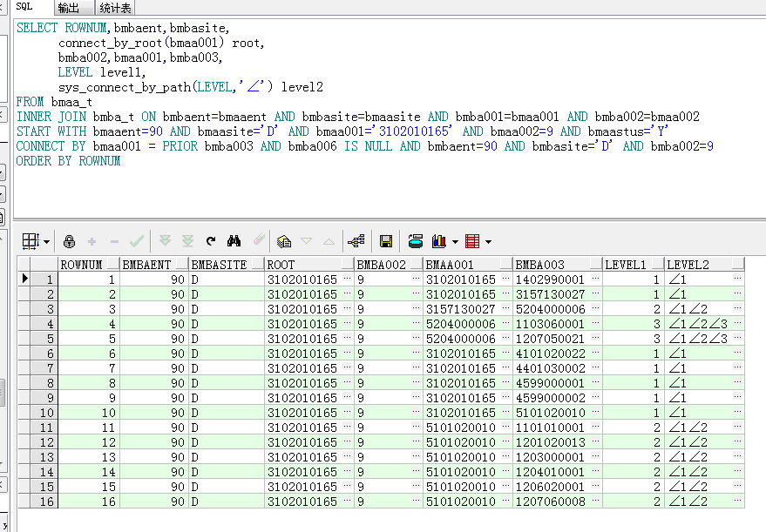The image size is (766, 532).
Task: Switch to the 输出 tab
Action: pyautogui.click(x=68, y=8)
